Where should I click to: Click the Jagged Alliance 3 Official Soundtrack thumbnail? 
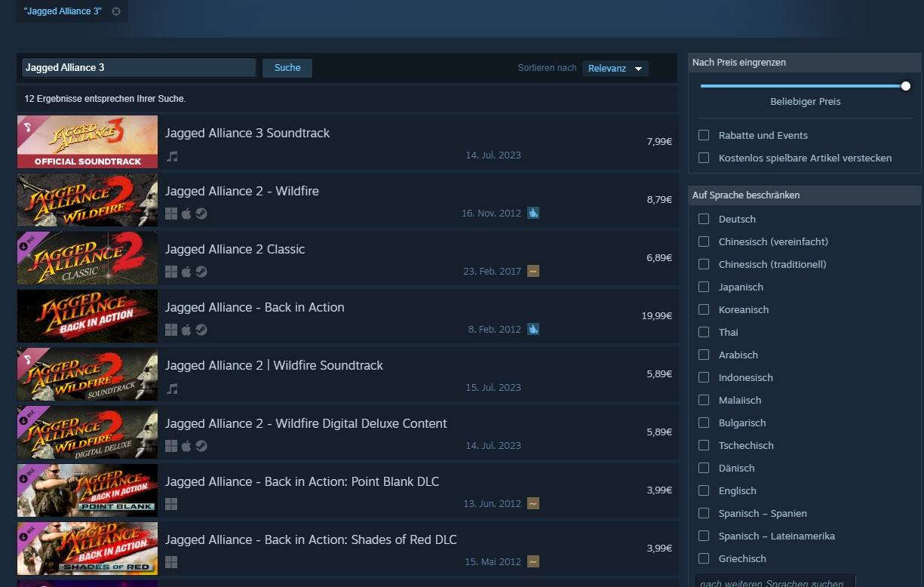click(87, 142)
